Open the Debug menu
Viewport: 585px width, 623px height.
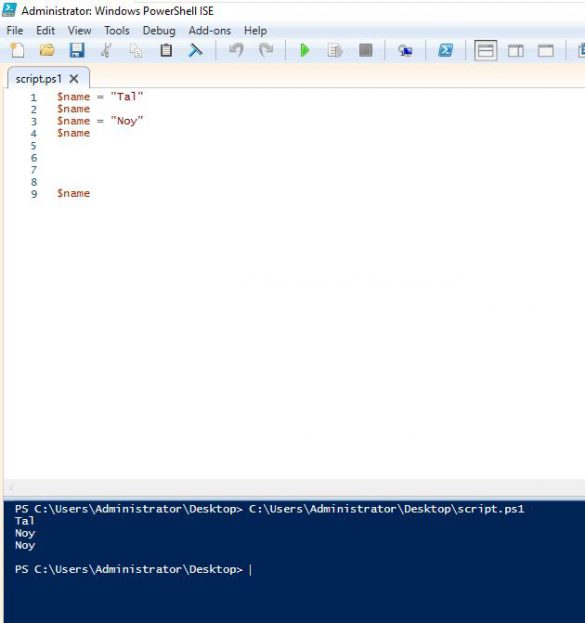[x=159, y=31]
